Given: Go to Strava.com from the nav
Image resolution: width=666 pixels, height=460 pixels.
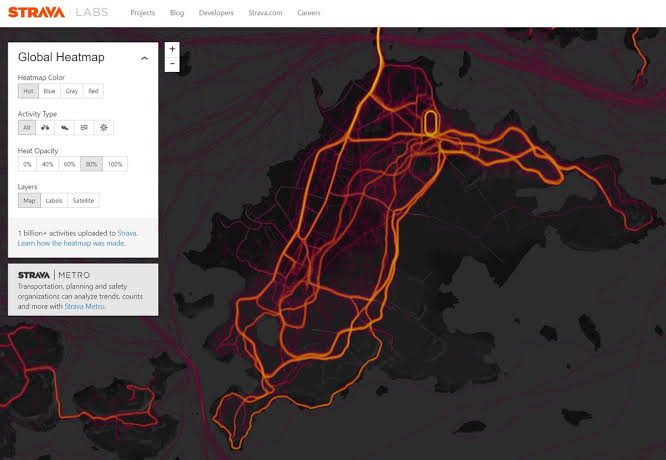Looking at the screenshot, I should 265,13.
